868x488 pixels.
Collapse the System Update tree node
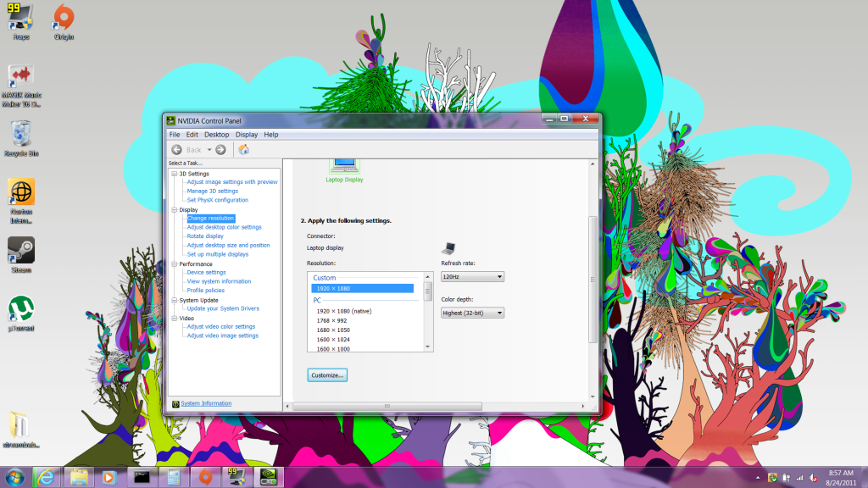coord(175,300)
